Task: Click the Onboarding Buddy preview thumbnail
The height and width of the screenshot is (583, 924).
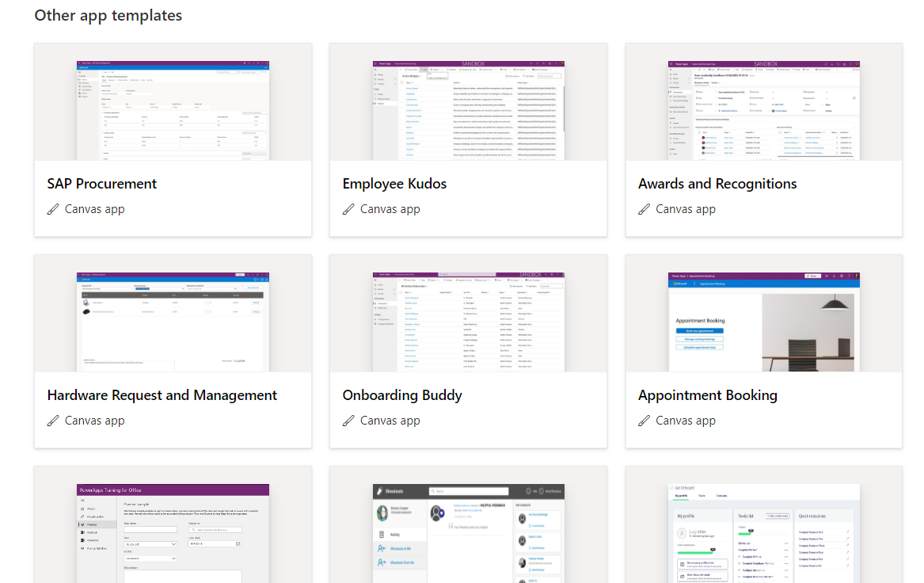Action: coord(469,322)
